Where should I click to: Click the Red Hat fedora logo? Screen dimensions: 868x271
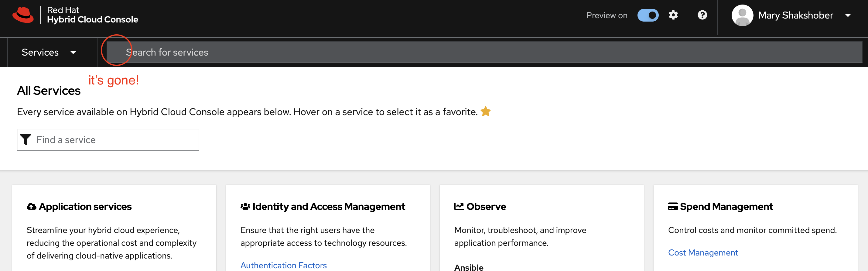point(23,15)
